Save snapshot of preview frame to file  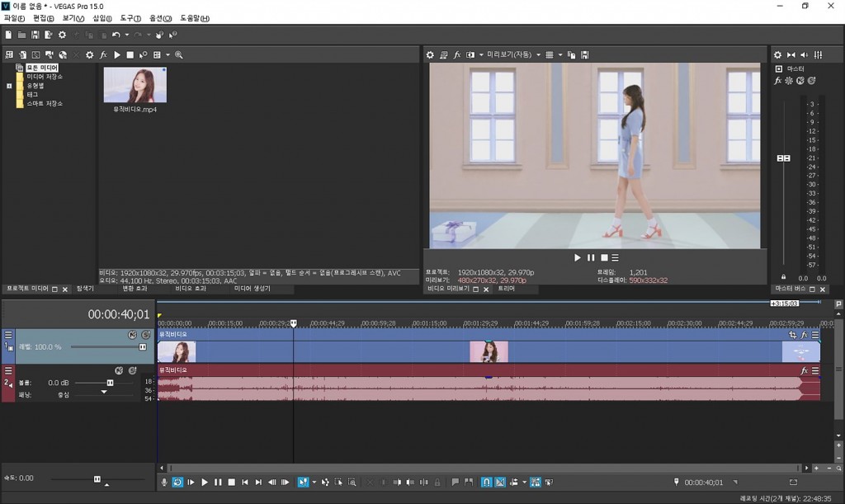click(x=584, y=54)
